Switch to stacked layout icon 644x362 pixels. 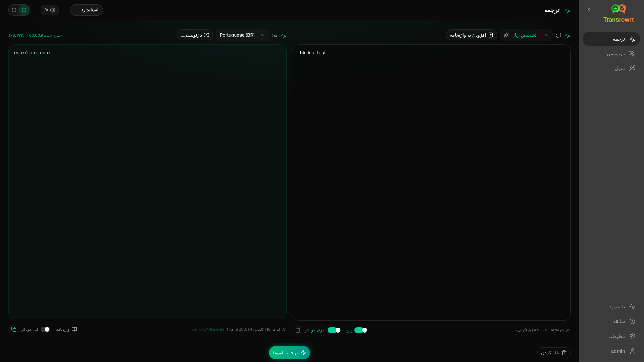click(x=14, y=10)
